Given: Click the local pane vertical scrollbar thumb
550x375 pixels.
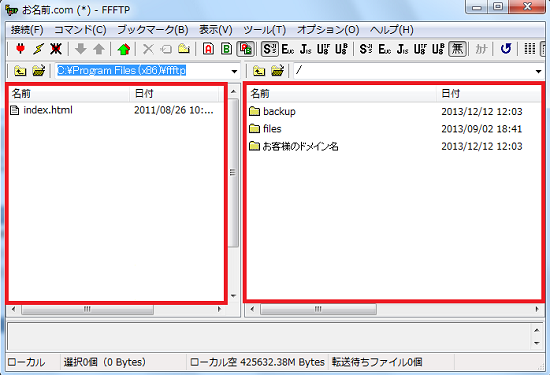Looking at the screenshot, I should click(233, 172).
